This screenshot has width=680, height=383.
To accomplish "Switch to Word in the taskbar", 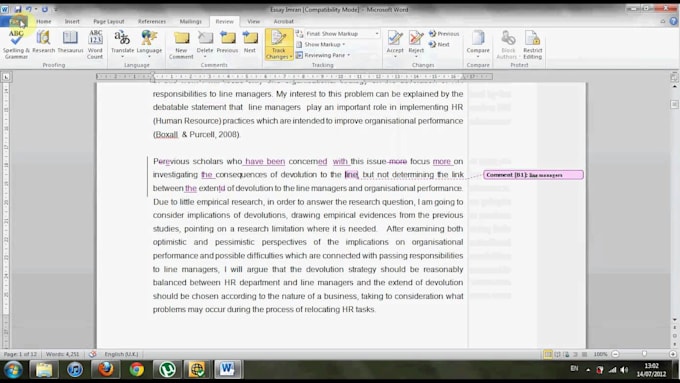I will (x=227, y=370).
